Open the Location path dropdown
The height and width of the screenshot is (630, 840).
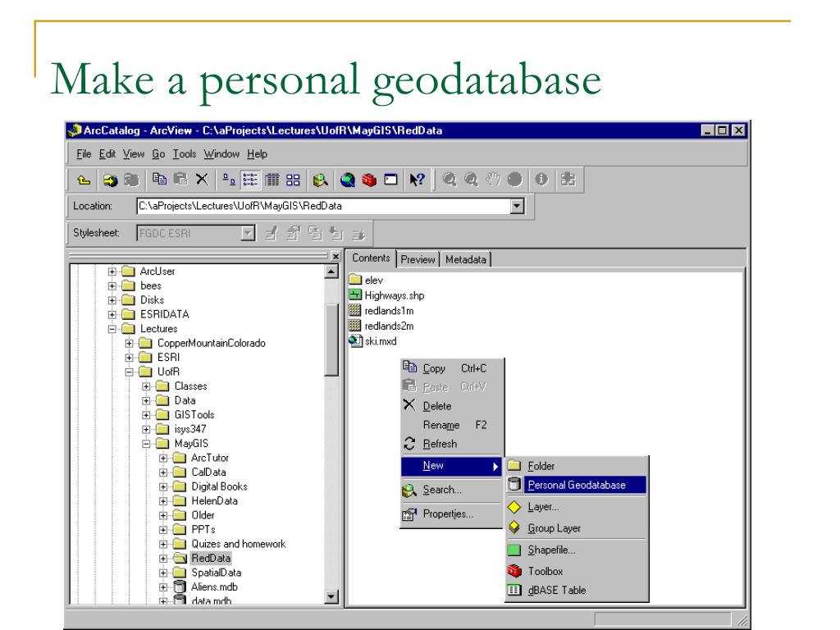[517, 206]
